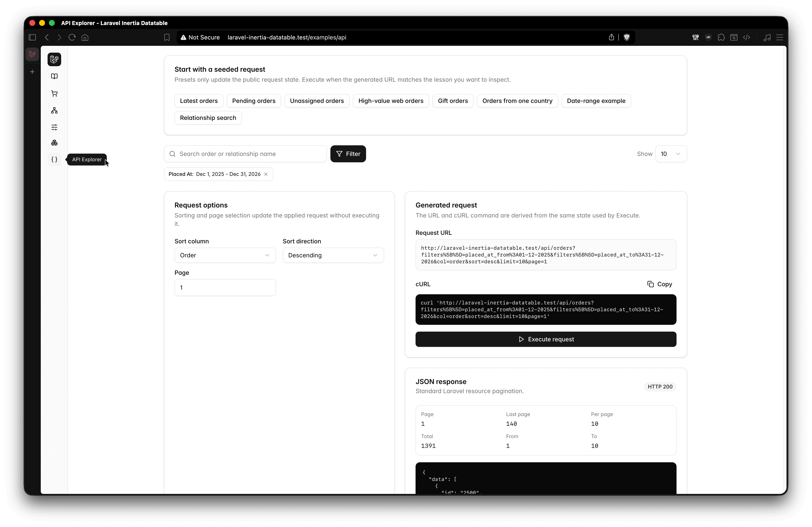Apply the Orders from one country preset
This screenshot has height=527, width=812.
coord(517,101)
